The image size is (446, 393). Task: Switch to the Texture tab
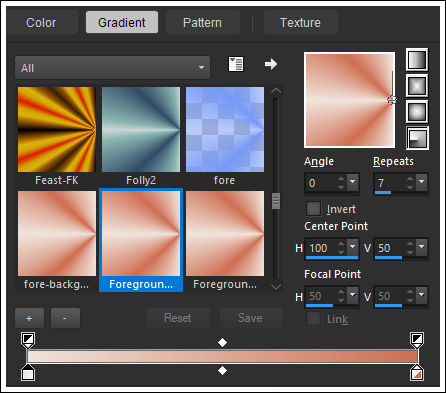pyautogui.click(x=300, y=23)
